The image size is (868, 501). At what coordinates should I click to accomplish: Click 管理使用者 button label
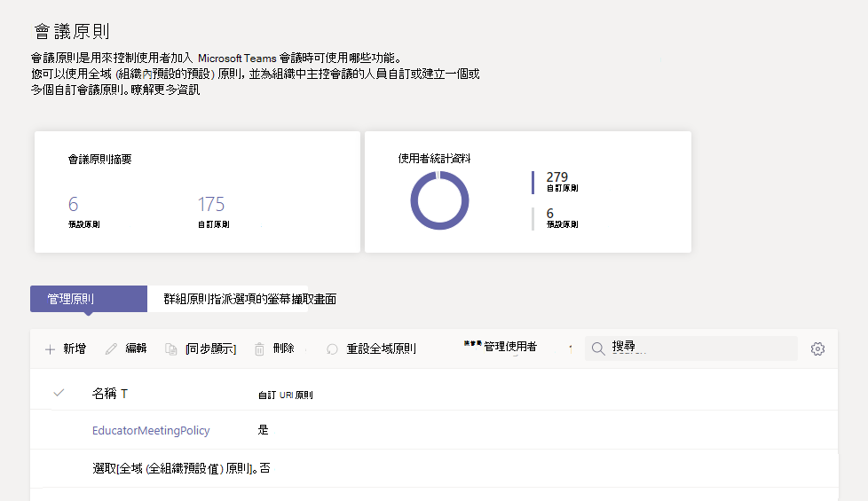[x=510, y=347]
